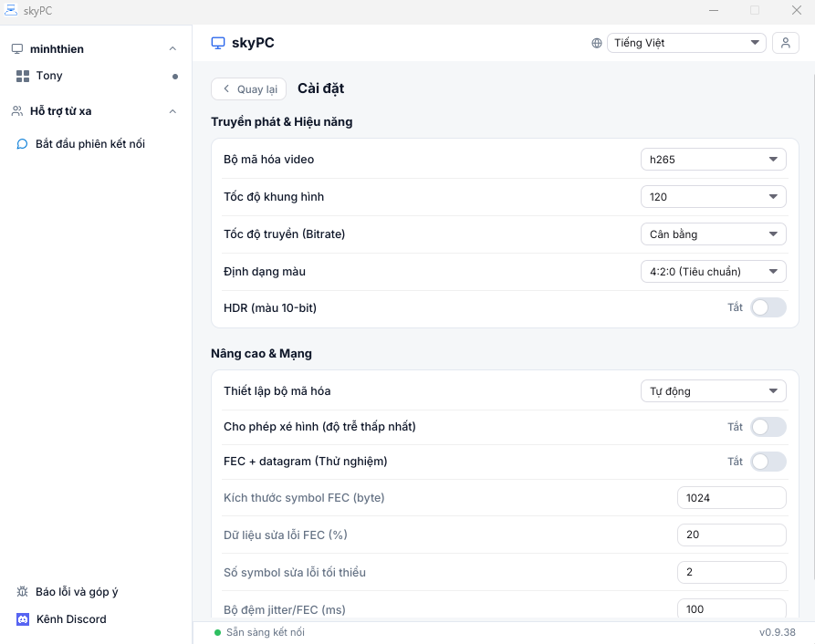
Task: Open the Tiếng Việt language dropdown
Action: coord(686,43)
